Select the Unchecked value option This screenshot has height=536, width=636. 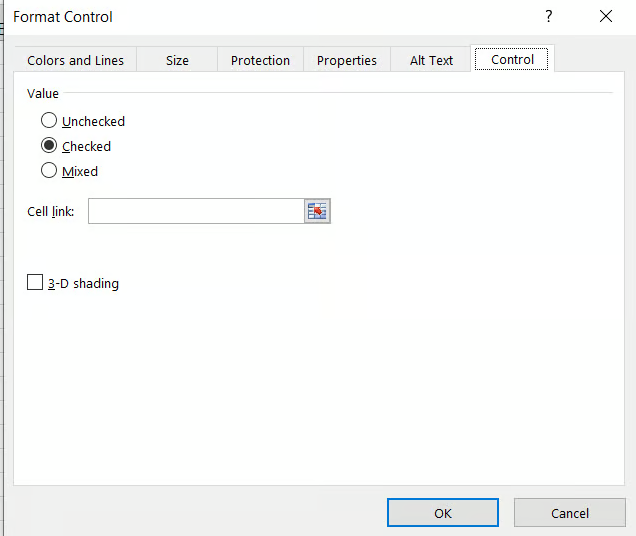point(49,121)
